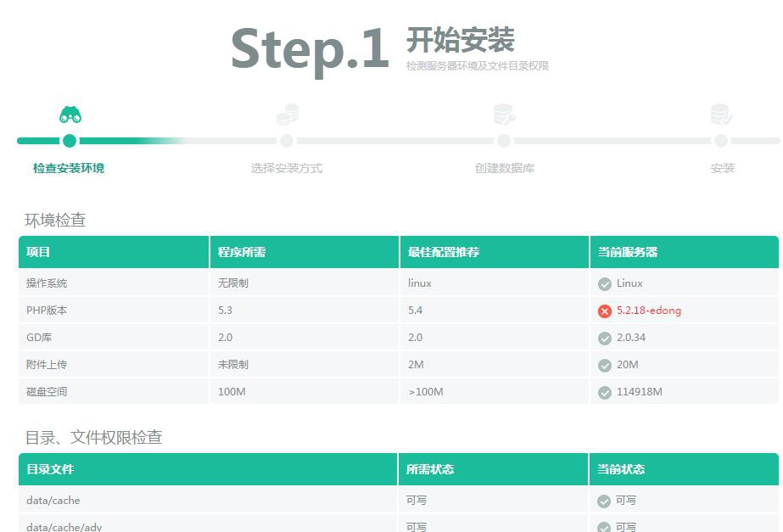Select the 创建数据库 step label
783x532 pixels.
[x=505, y=168]
